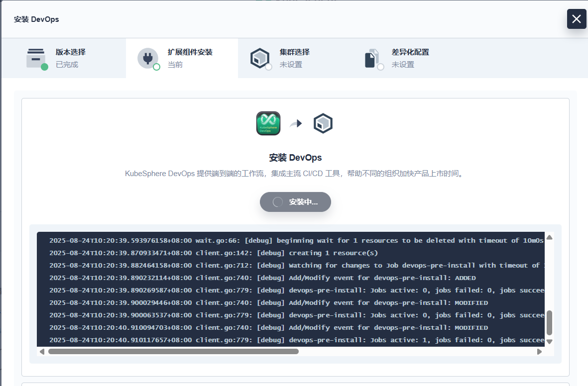
Task: Click the log scroll right arrow
Action: [x=539, y=352]
